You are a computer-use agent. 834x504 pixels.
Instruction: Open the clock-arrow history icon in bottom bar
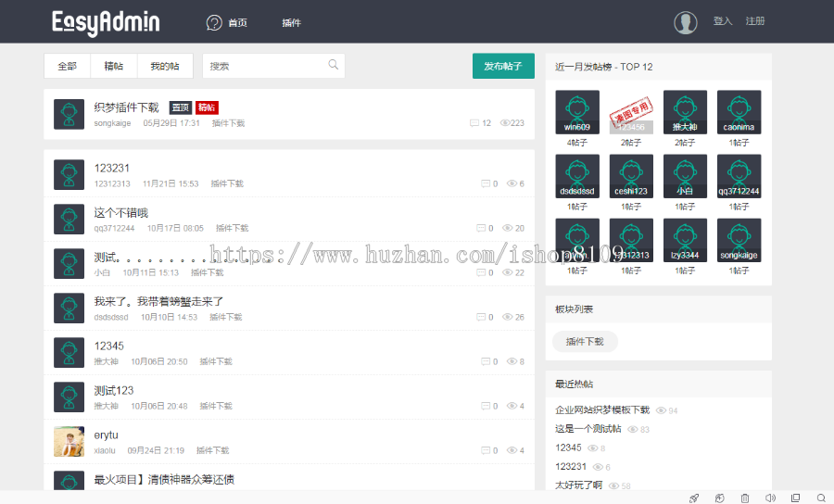coord(719,498)
